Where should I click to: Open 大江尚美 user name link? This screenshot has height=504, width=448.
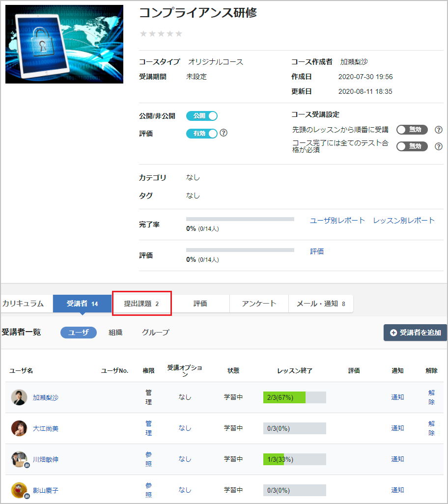click(46, 428)
